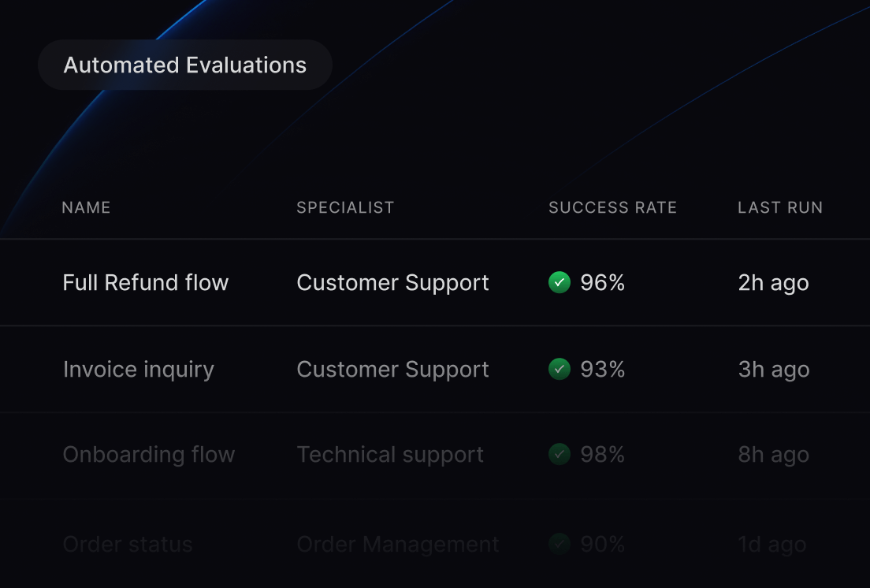This screenshot has height=588, width=870.
Task: Click the Automated Evaluations tab pill
Action: click(x=185, y=65)
